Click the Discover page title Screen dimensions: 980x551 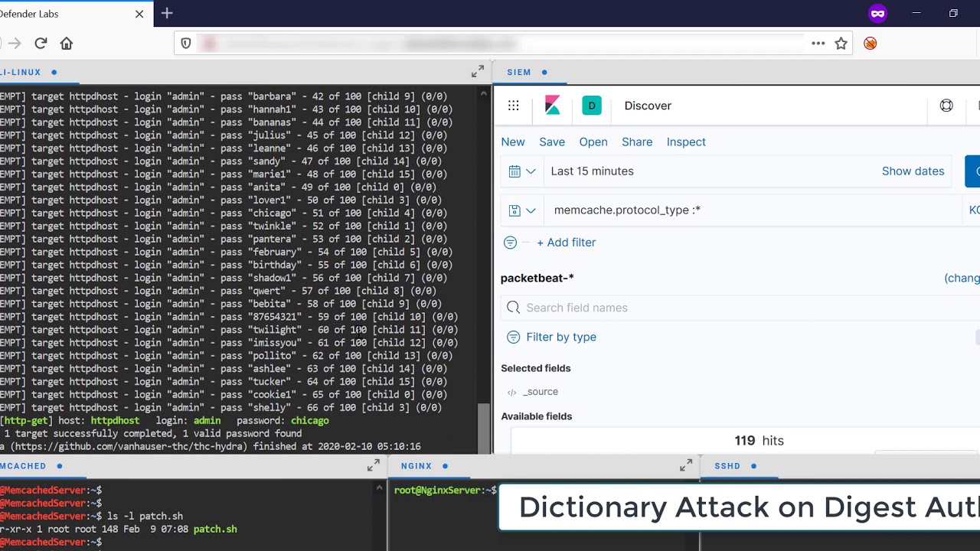tap(648, 106)
